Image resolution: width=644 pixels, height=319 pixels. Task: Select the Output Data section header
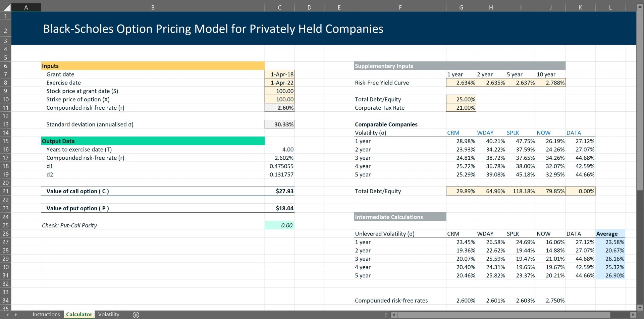[153, 141]
